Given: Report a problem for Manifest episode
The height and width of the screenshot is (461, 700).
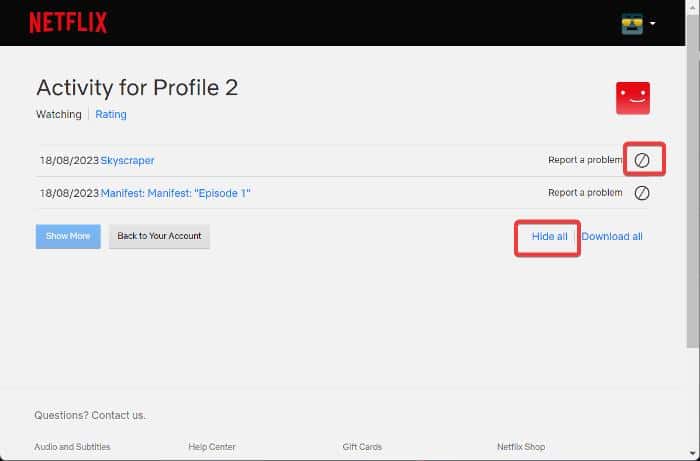Looking at the screenshot, I should coord(585,193).
